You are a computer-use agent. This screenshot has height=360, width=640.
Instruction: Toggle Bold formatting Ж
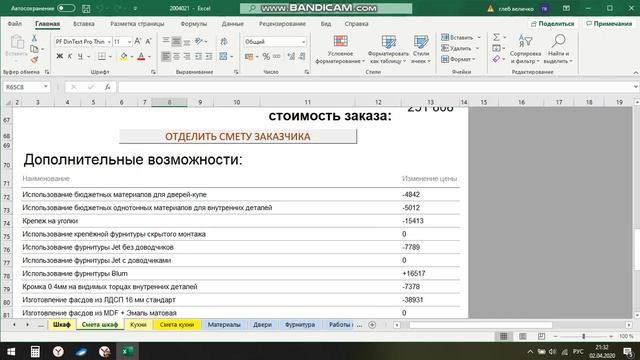coord(60,56)
